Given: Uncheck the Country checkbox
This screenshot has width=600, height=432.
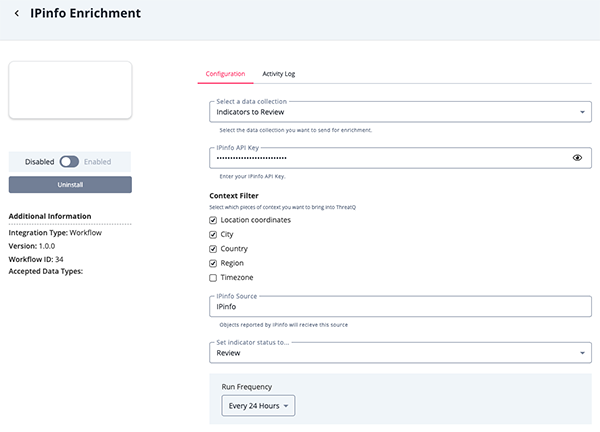Looking at the screenshot, I should 213,249.
